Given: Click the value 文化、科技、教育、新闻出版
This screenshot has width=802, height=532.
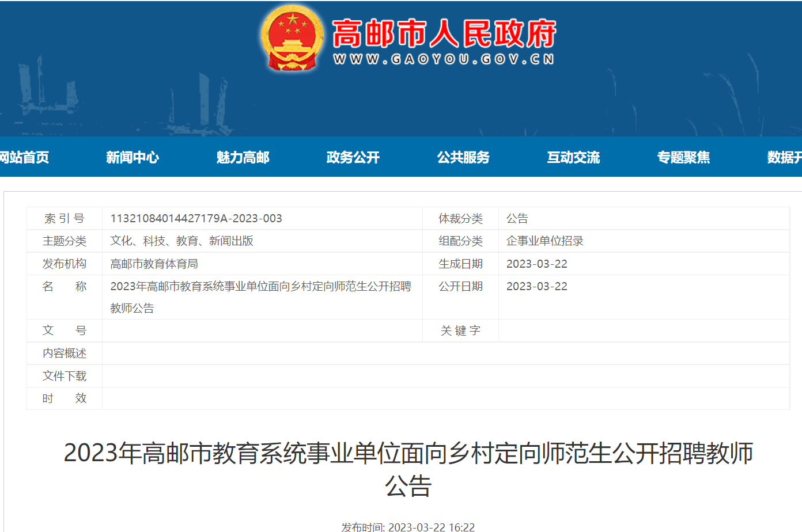Looking at the screenshot, I should 182,241.
